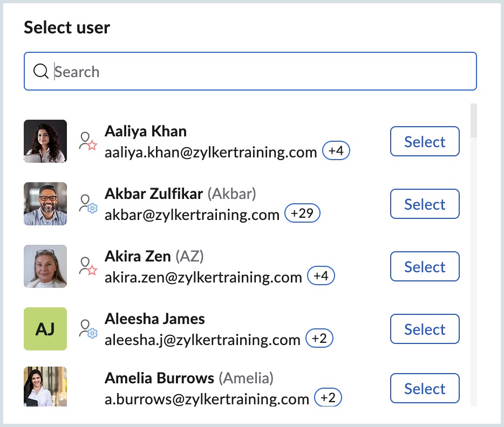Focus the Search user input field

pos(259,71)
